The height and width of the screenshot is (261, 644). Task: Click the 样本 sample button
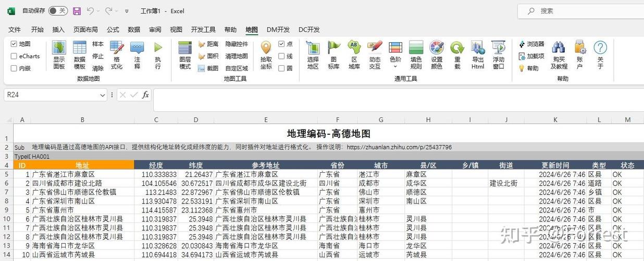tap(98, 44)
